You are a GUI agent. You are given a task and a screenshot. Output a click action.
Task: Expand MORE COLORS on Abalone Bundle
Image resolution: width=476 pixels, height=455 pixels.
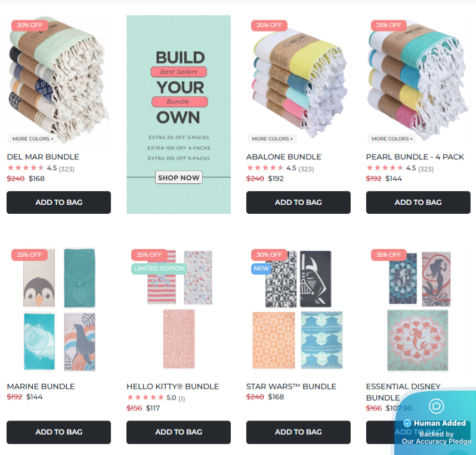[x=273, y=139]
